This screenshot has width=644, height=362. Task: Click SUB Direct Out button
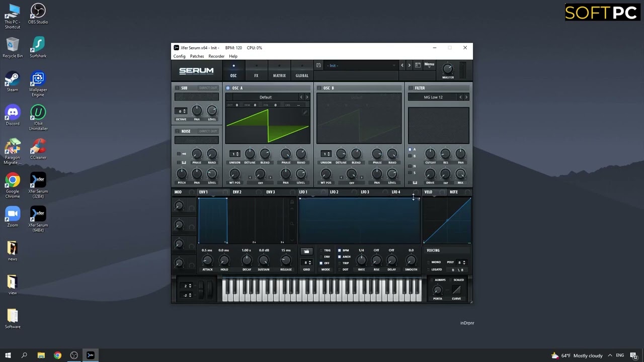pyautogui.click(x=208, y=88)
